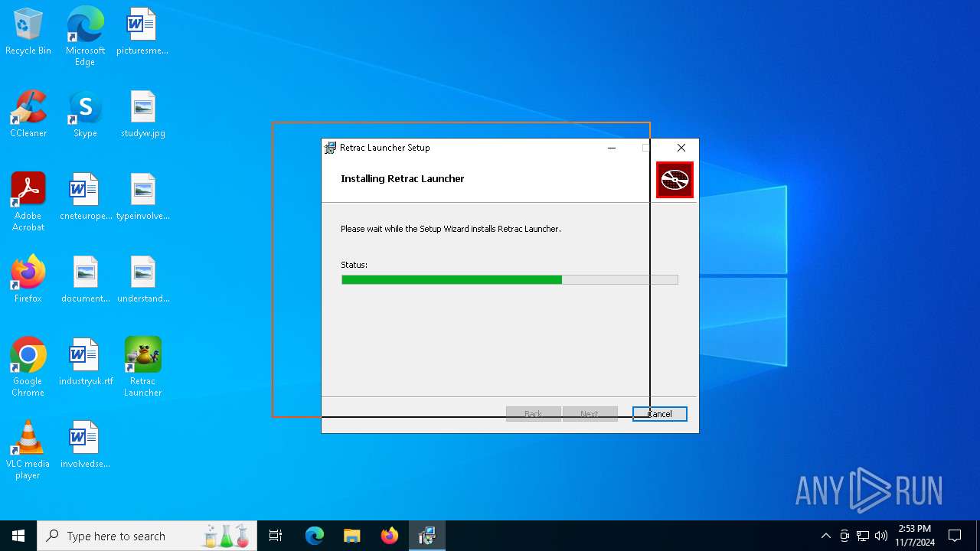Image resolution: width=980 pixels, height=551 pixels.
Task: Click the taskbar search box
Action: 146,536
